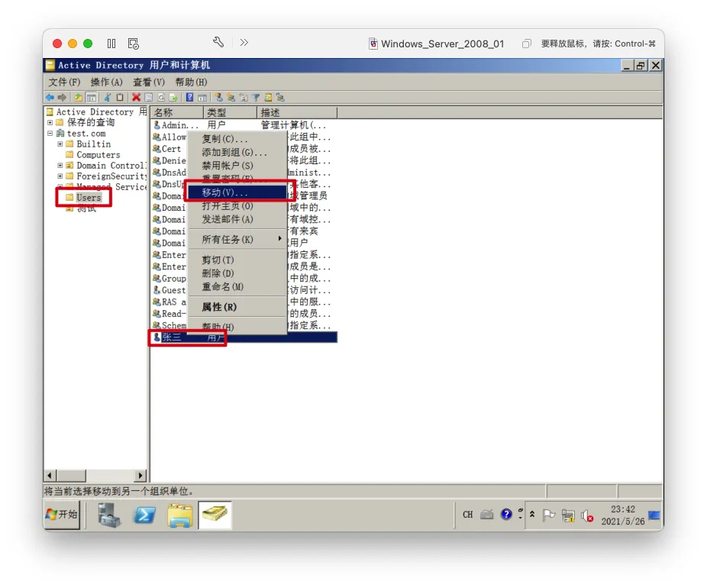Click the Refresh toolbar icon

point(161,98)
